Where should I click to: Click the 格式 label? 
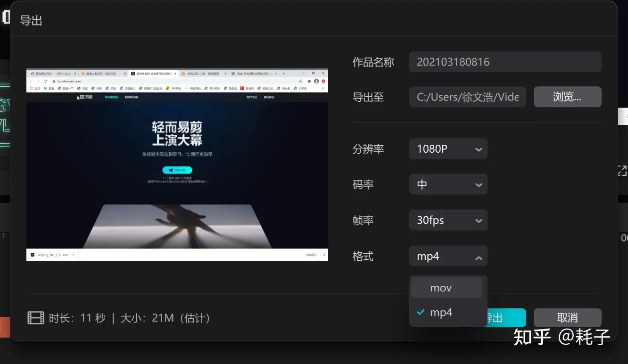[363, 256]
